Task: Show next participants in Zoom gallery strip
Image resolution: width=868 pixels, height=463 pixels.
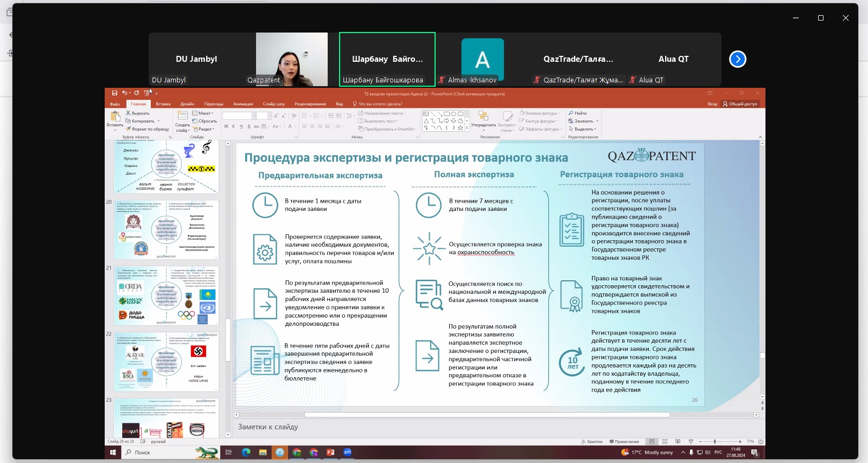Action: (738, 59)
